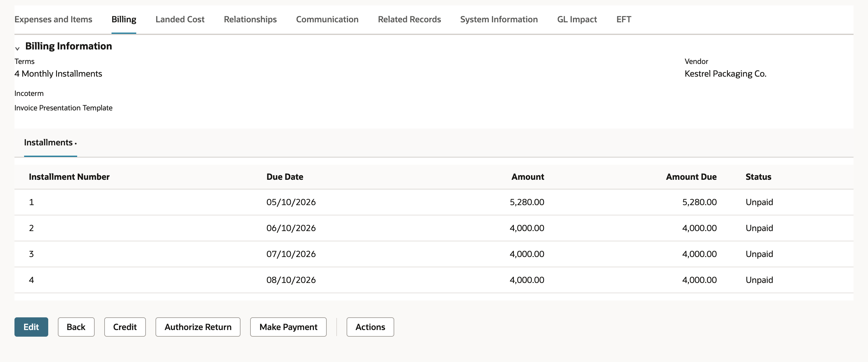The height and width of the screenshot is (362, 868).
Task: Click installment number 2 cell
Action: pyautogui.click(x=31, y=228)
